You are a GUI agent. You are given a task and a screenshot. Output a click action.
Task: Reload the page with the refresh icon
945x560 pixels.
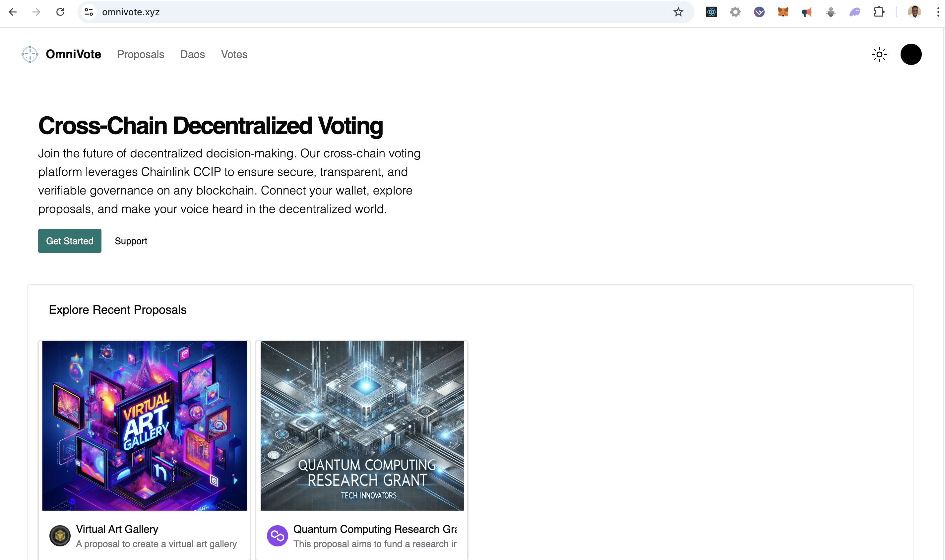coord(60,12)
